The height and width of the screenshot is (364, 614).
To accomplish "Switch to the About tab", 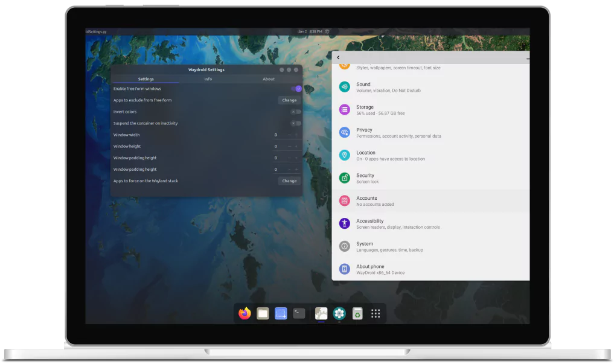I will coord(269,79).
